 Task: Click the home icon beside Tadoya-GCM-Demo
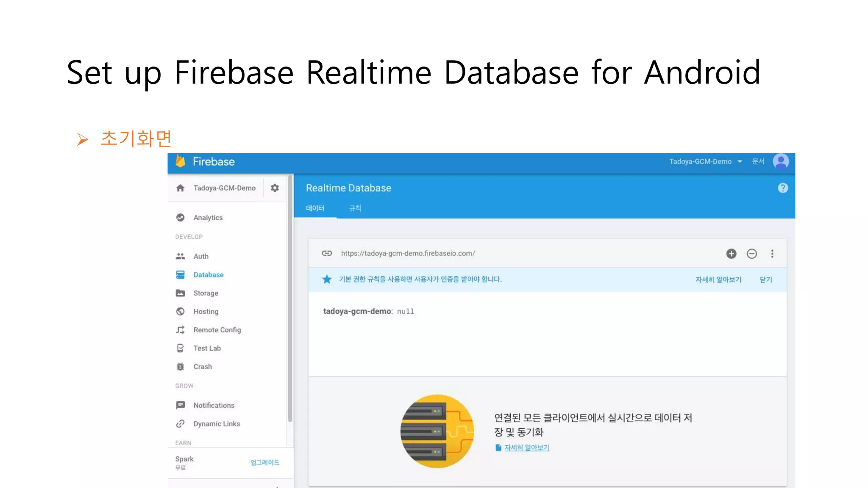click(x=180, y=188)
